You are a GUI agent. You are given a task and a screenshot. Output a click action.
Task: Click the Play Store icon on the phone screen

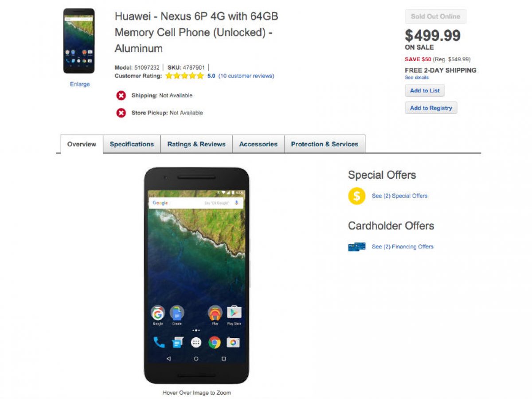234,313
